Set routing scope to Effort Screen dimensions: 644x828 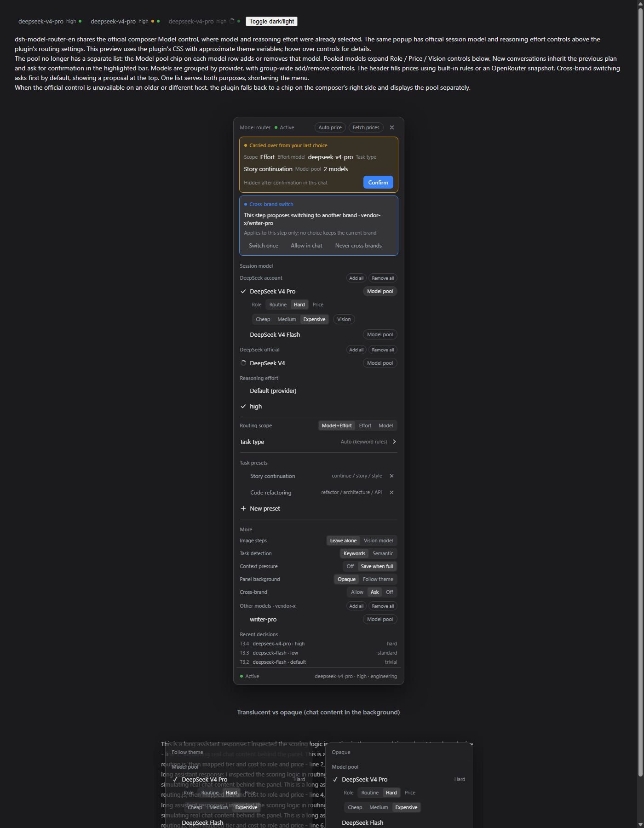click(x=365, y=425)
